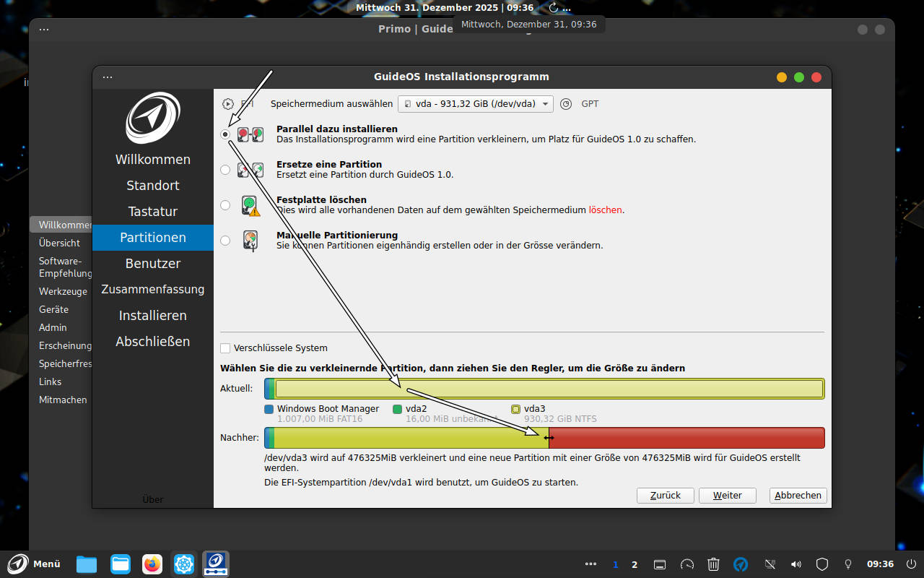Select the highlighted Partitionen step
This screenshot has width=924, height=578.
coord(153,238)
